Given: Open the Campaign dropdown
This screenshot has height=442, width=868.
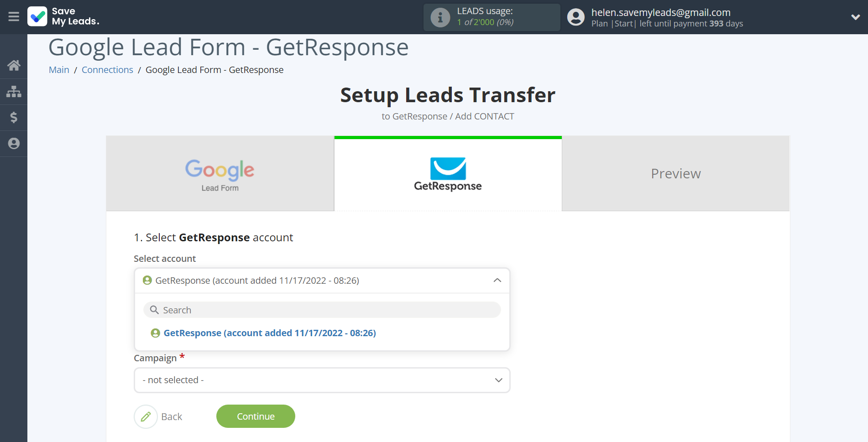Looking at the screenshot, I should (x=322, y=380).
